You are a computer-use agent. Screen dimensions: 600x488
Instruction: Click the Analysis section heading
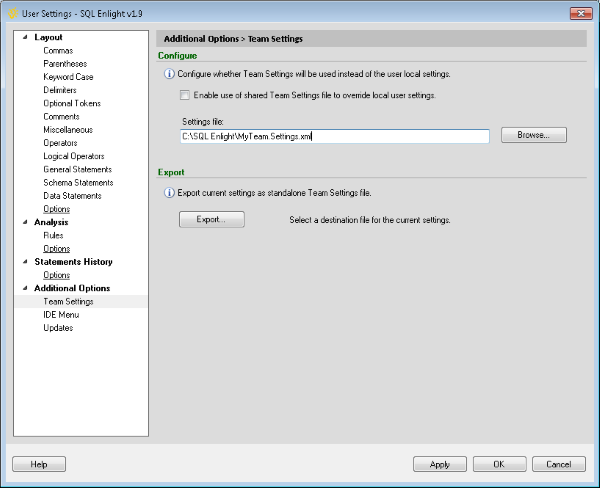coord(51,222)
